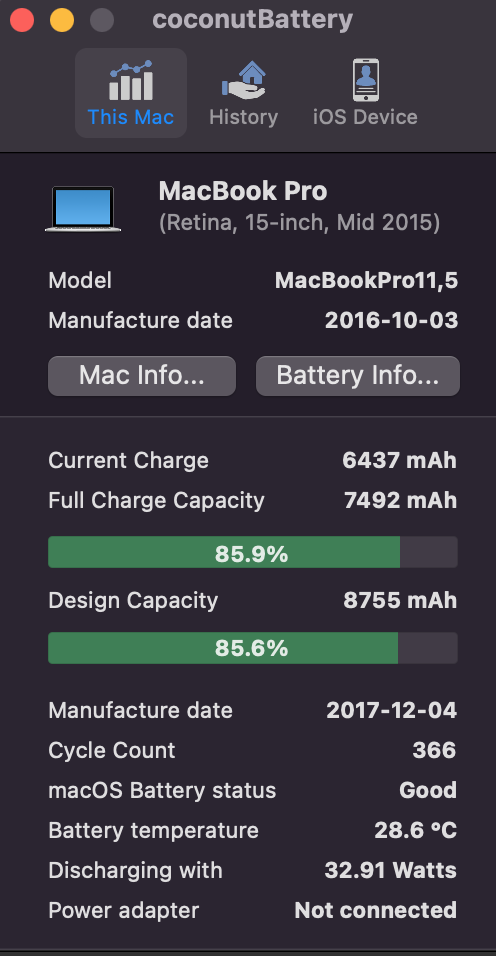The height and width of the screenshot is (956, 496).
Task: Switch to the This Mac tab label
Action: pyautogui.click(x=131, y=117)
